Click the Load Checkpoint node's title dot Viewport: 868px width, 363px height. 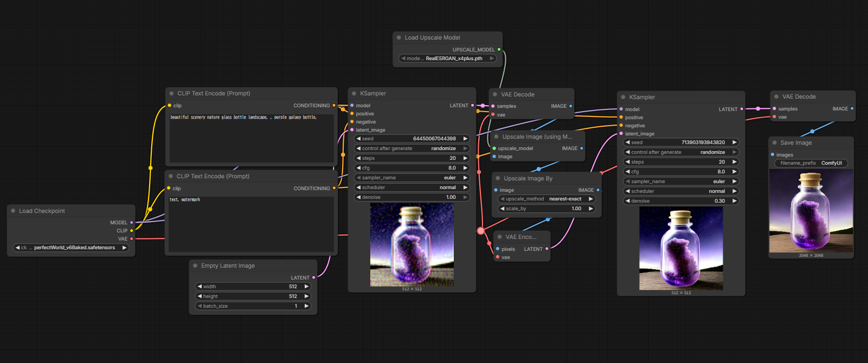click(x=13, y=211)
